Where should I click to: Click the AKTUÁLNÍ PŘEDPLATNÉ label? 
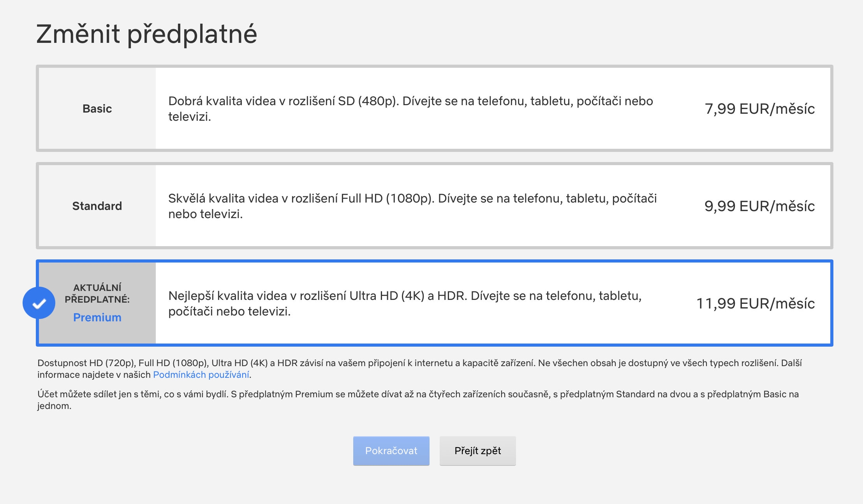point(97,293)
